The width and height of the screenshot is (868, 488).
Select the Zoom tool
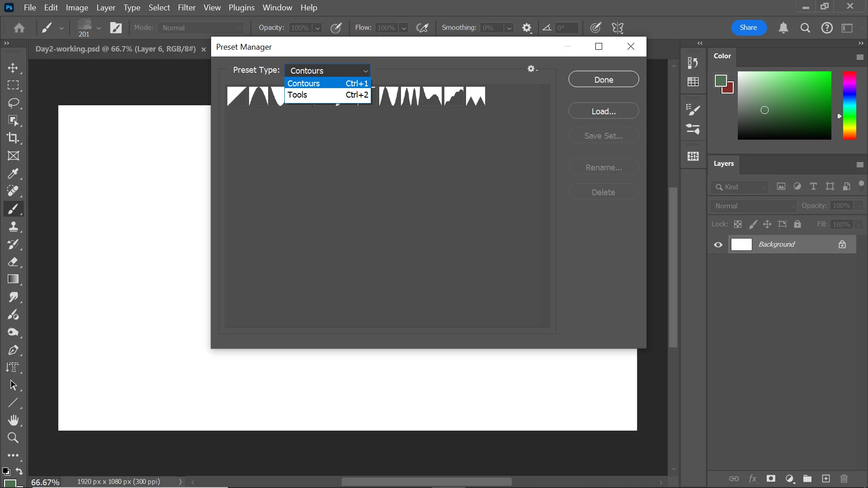pos(13,438)
